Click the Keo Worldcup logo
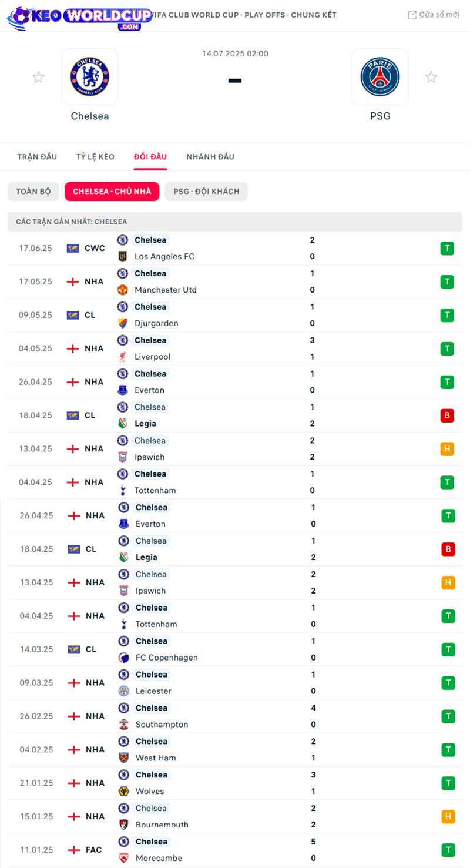This screenshot has height=868, width=470. [80, 19]
